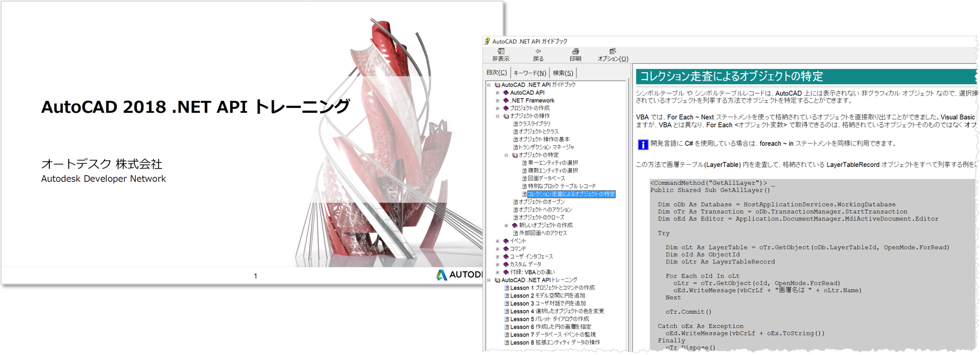Click the topic icon beside 単一エンティティの選択
Screen dimensions: 980x355
(524, 163)
